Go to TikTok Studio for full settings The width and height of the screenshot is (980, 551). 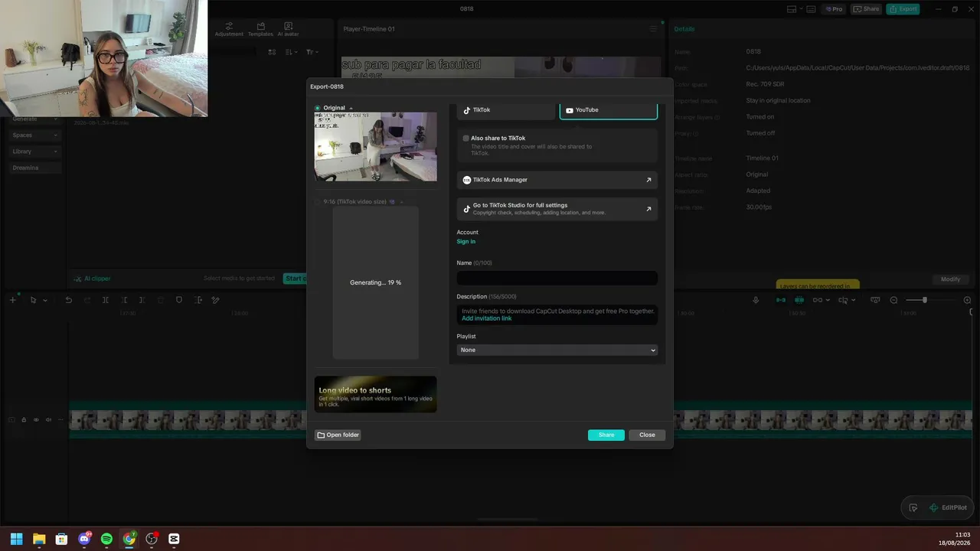[557, 209]
